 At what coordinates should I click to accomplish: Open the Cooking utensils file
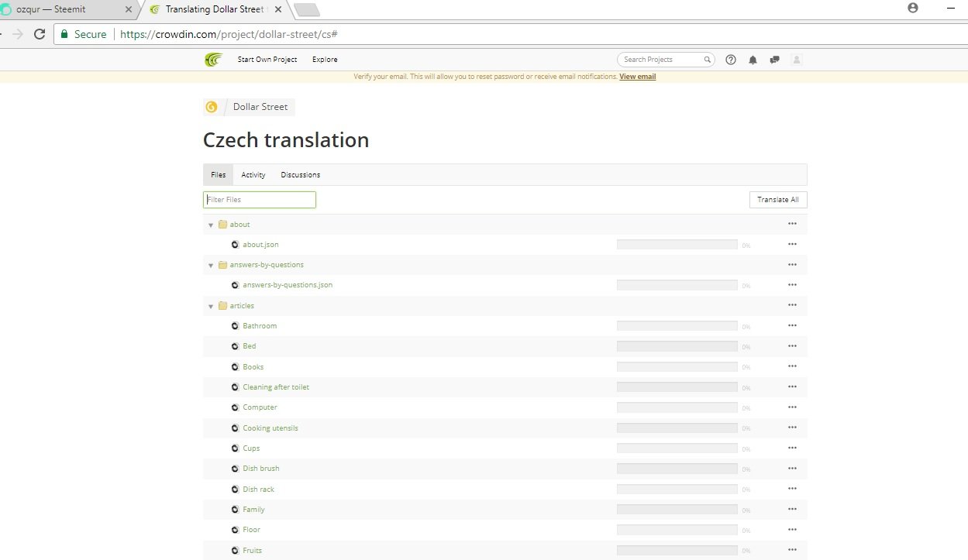270,428
